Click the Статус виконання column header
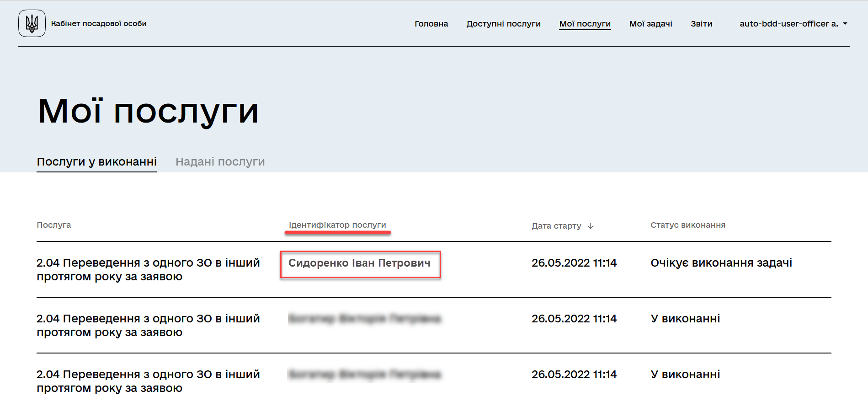The image size is (868, 407). coord(687,225)
